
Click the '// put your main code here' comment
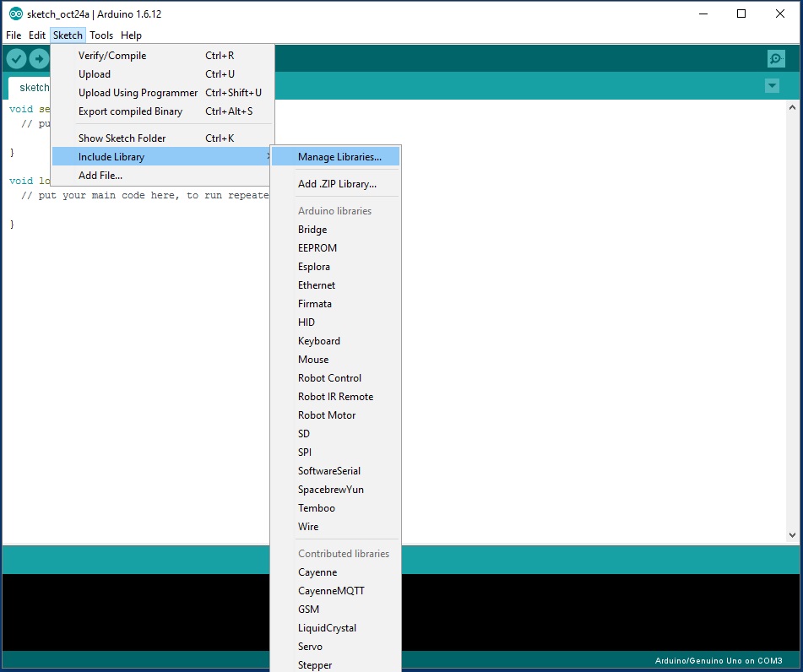click(145, 195)
